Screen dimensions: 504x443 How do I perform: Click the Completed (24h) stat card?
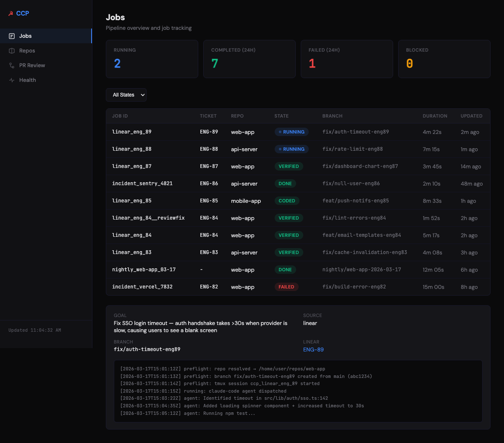249,59
